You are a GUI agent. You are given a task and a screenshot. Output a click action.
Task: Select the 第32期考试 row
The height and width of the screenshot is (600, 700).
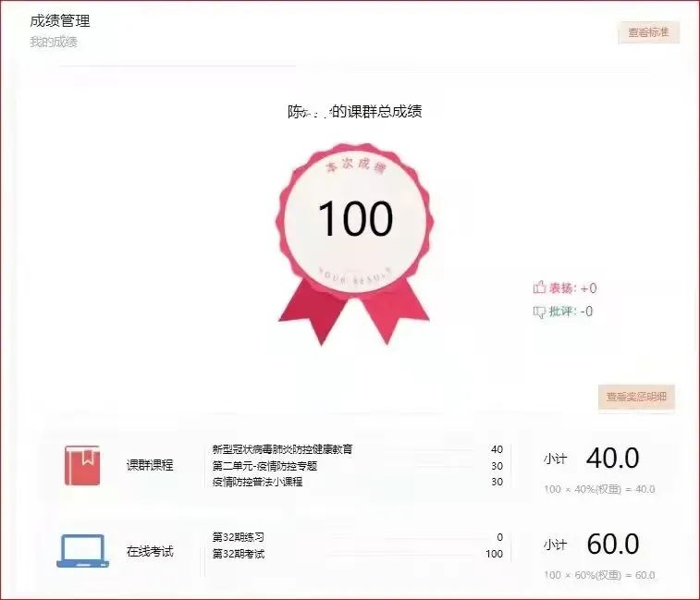click(x=357, y=554)
